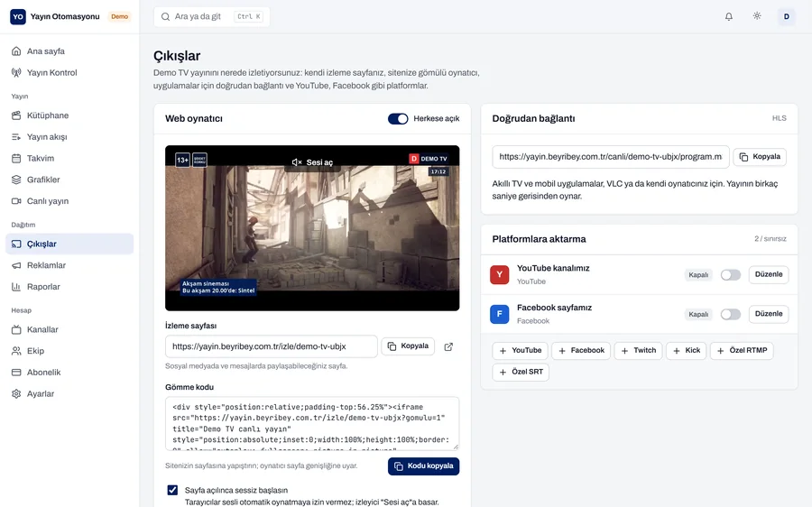Enable the Facebook sayfamız switch
Screen dimensions: 812x507
tap(730, 314)
